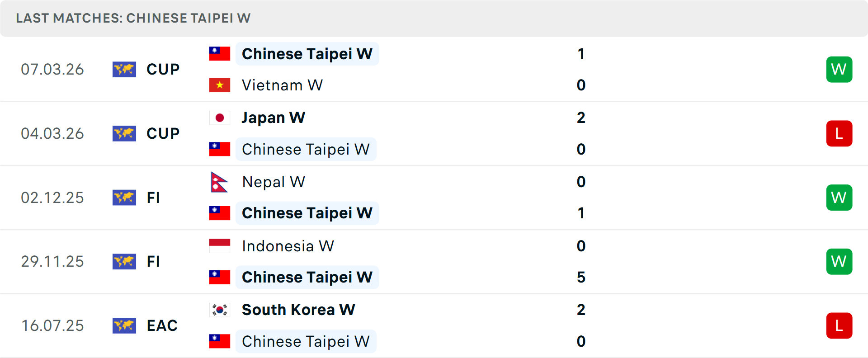868x358 pixels.
Task: Open the Nepal W team link
Action: tap(274, 182)
